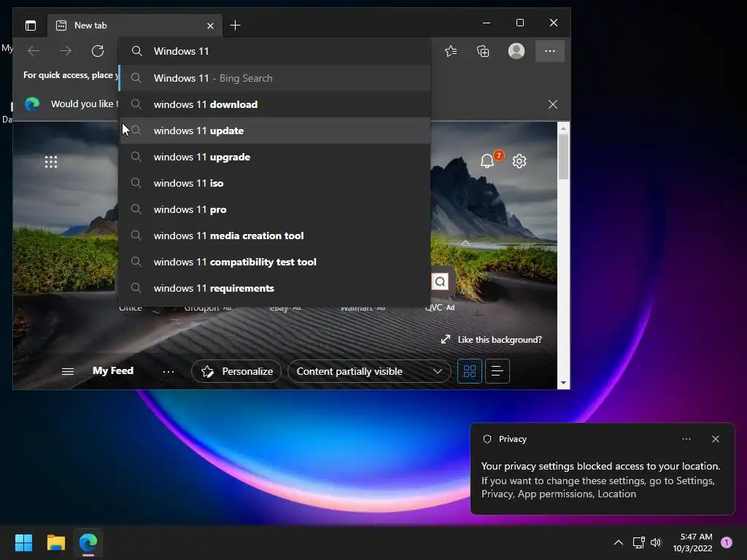This screenshot has width=747, height=560.
Task: Open Settings and more ellipsis menu
Action: point(550,51)
